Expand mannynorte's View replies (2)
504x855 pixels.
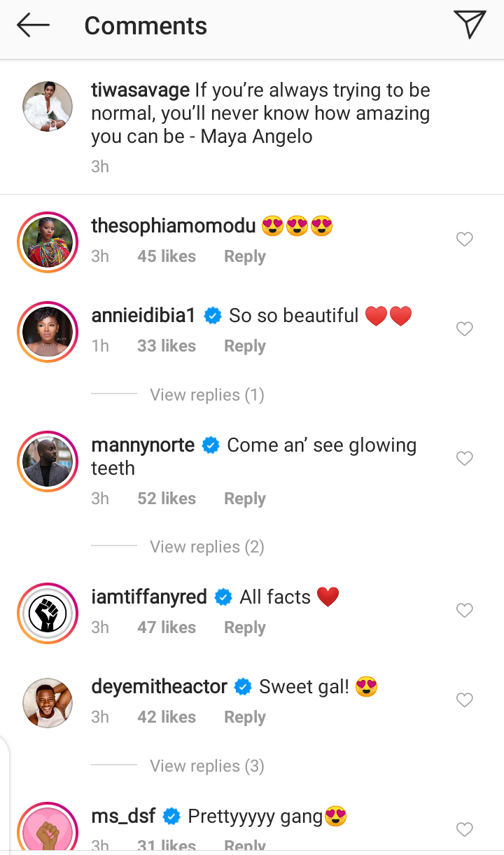[x=206, y=547]
